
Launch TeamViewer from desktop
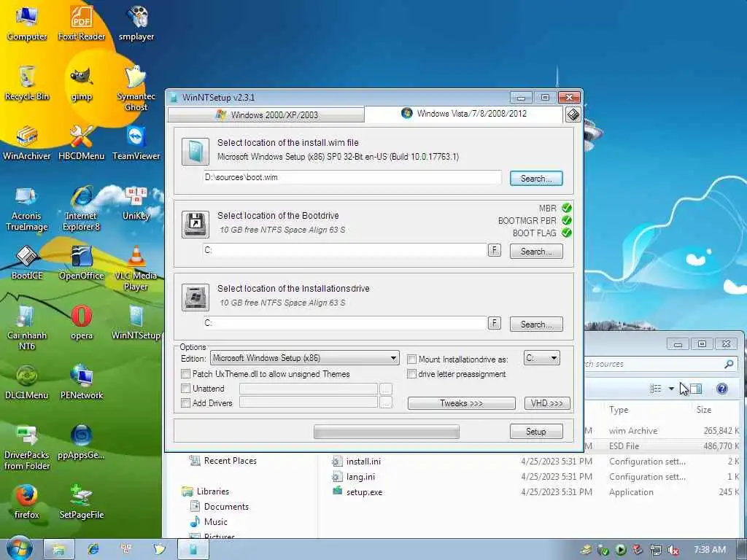point(136,143)
